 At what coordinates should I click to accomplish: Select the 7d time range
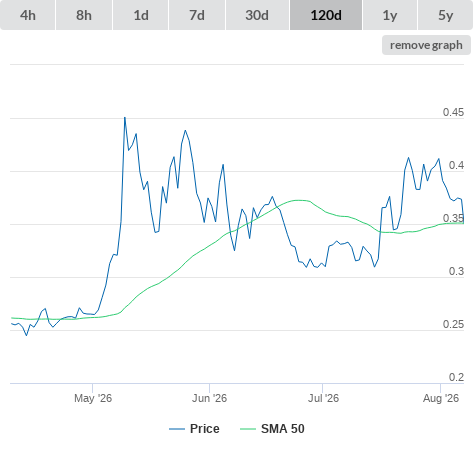197,15
